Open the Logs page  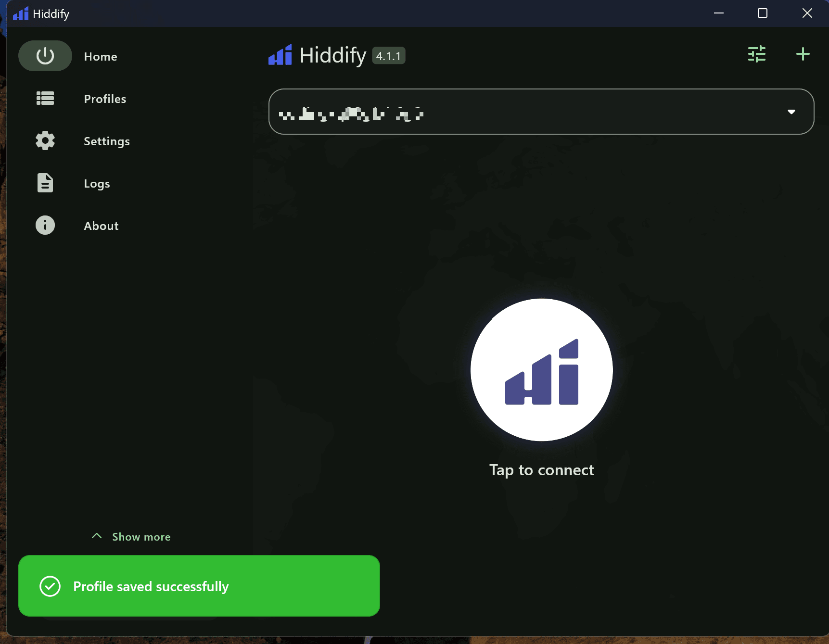97,183
